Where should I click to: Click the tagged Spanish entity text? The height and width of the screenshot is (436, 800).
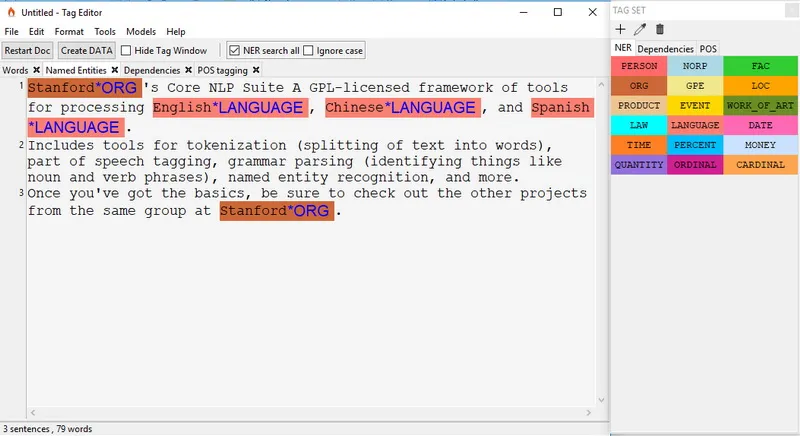562,108
